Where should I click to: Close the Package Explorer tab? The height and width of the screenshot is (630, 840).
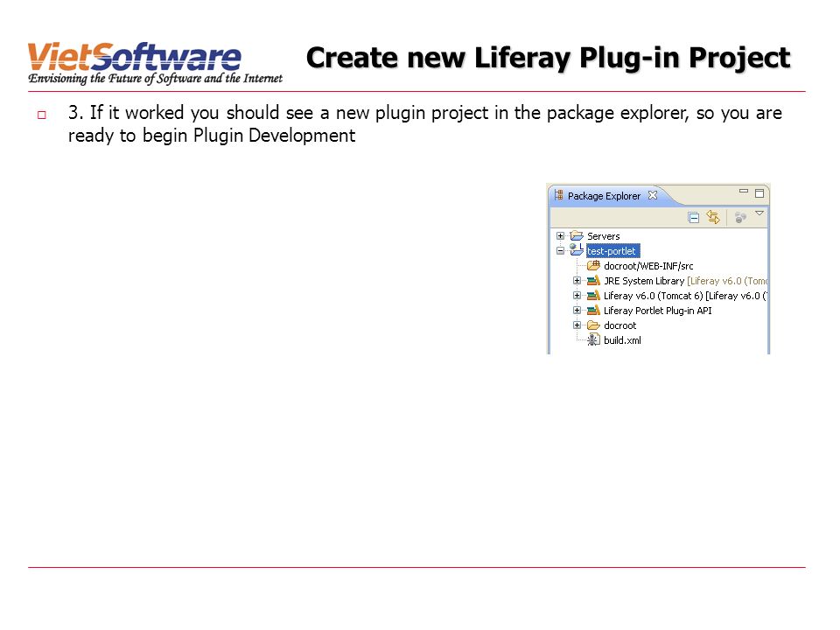coord(653,195)
